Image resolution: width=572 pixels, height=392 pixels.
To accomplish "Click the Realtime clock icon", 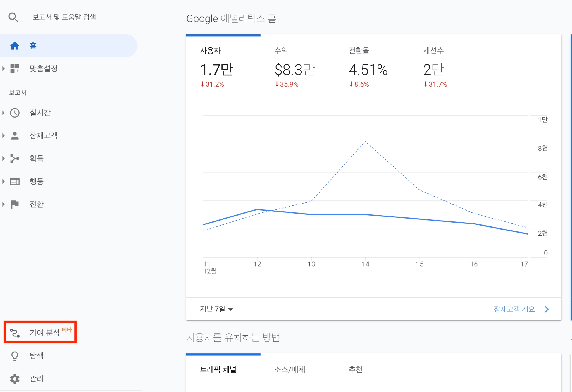I will pos(15,113).
